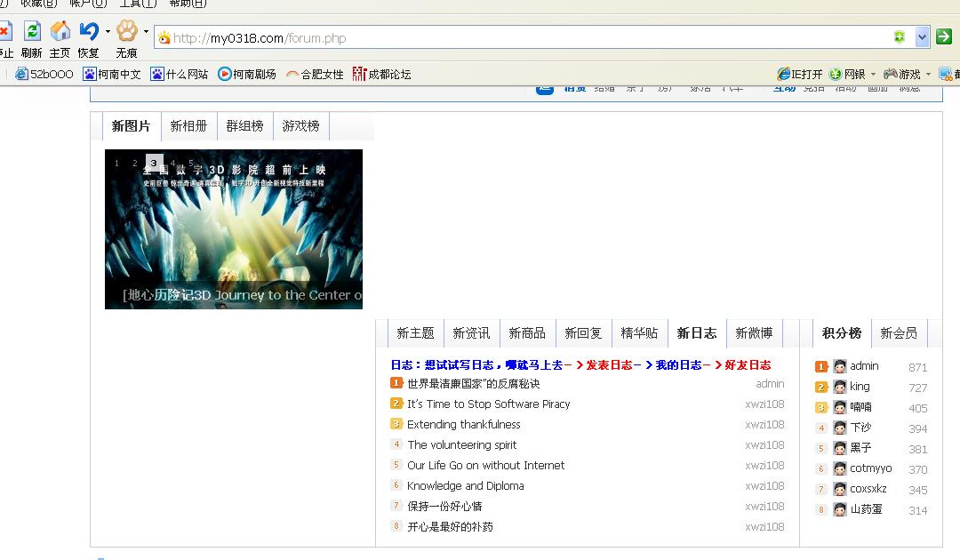Open the "Knowledge and Diploma" post
The width and height of the screenshot is (960, 560).
[x=466, y=486]
